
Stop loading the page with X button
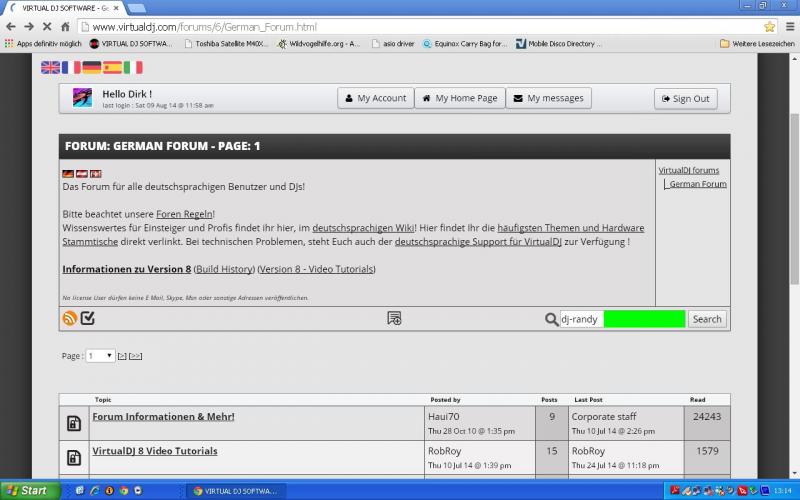tap(47, 27)
